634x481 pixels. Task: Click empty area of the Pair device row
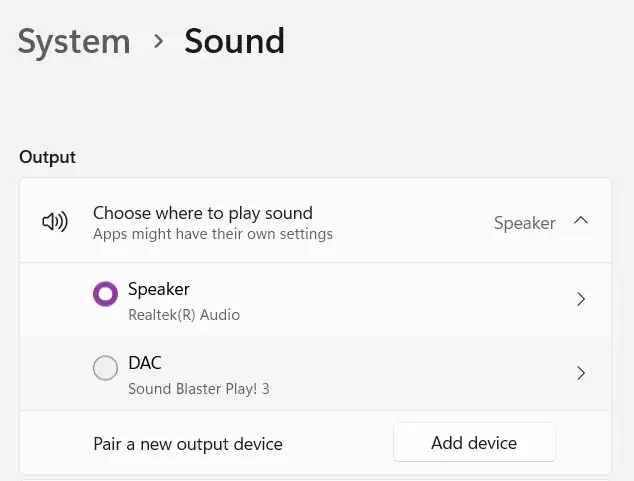(x=338, y=443)
